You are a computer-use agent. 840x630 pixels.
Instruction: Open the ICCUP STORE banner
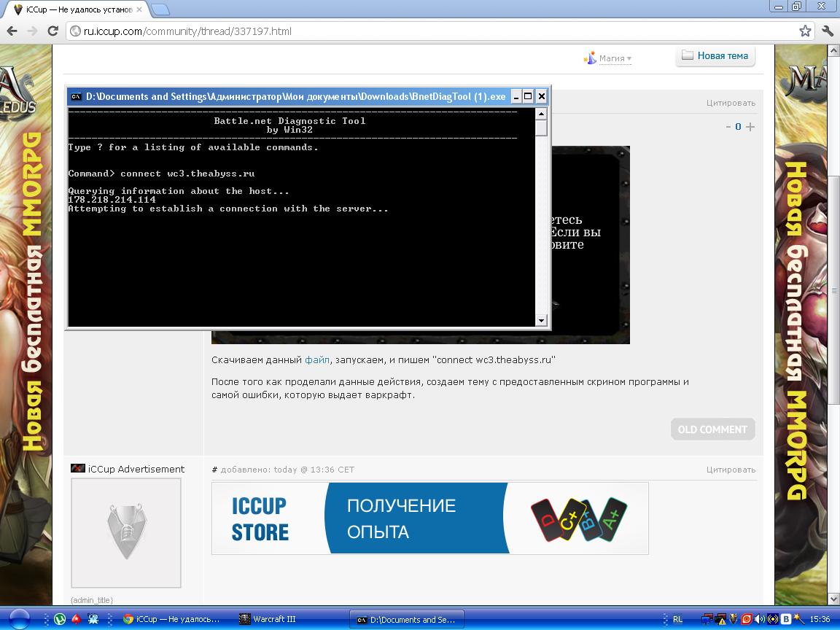coord(429,518)
